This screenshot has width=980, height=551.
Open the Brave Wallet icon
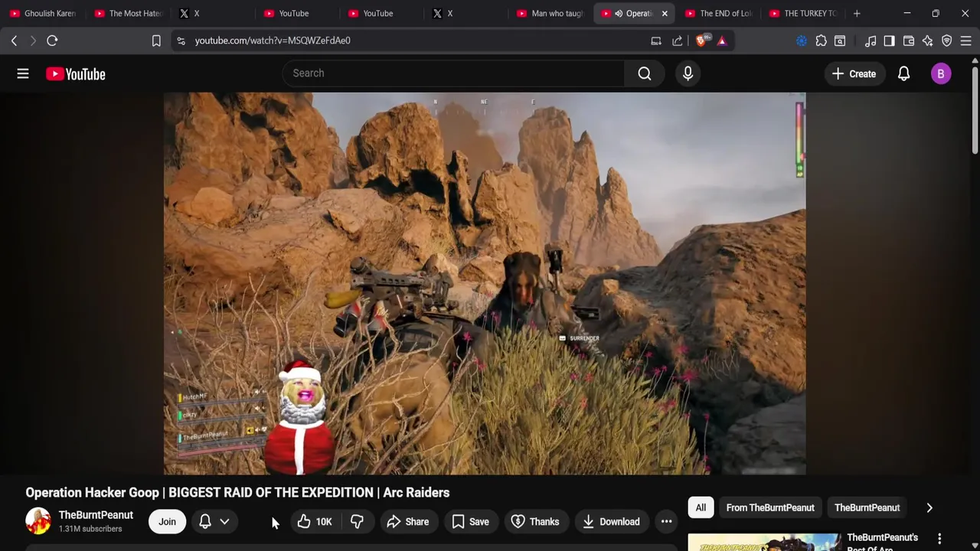(909, 41)
